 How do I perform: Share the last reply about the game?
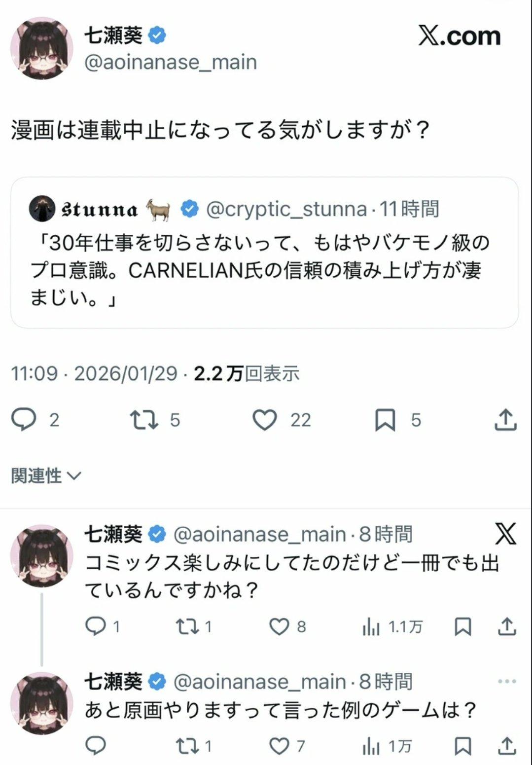(x=507, y=746)
